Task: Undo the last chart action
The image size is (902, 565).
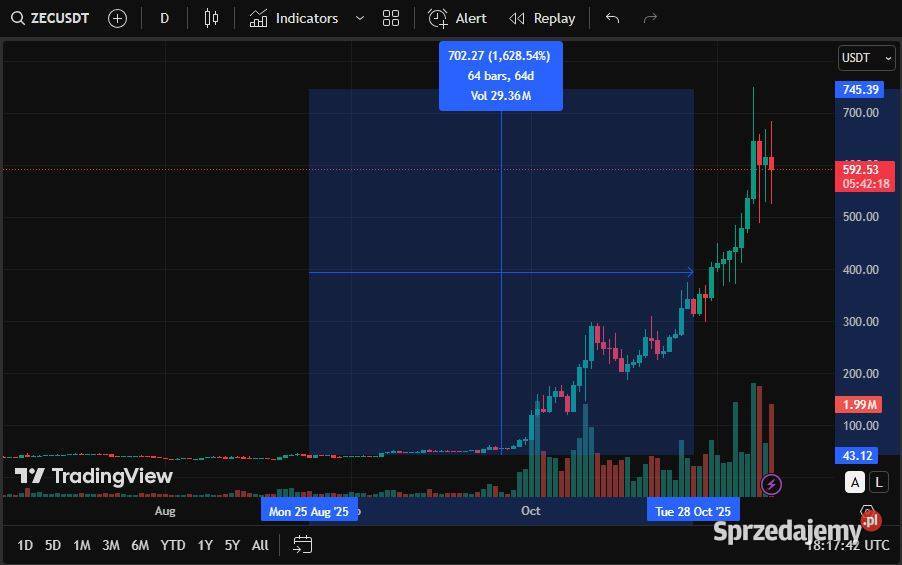Action: (613, 18)
